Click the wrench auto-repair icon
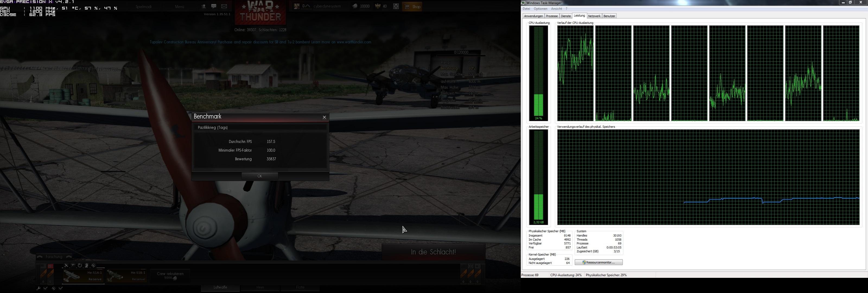 39,289
